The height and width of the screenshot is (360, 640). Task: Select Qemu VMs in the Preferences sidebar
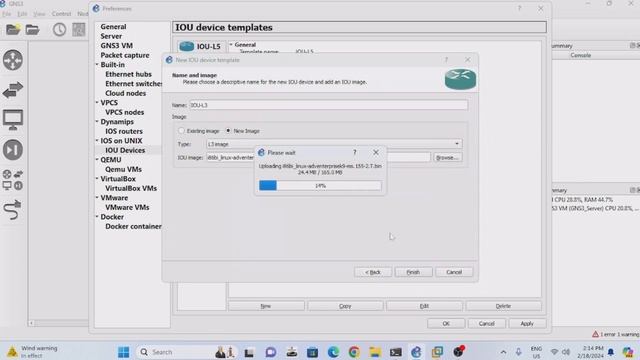point(123,169)
